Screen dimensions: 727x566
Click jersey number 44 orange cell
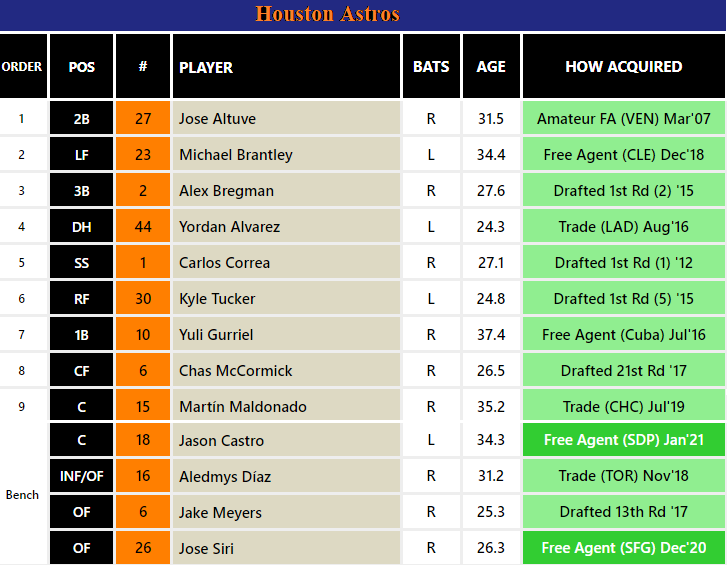(x=143, y=227)
